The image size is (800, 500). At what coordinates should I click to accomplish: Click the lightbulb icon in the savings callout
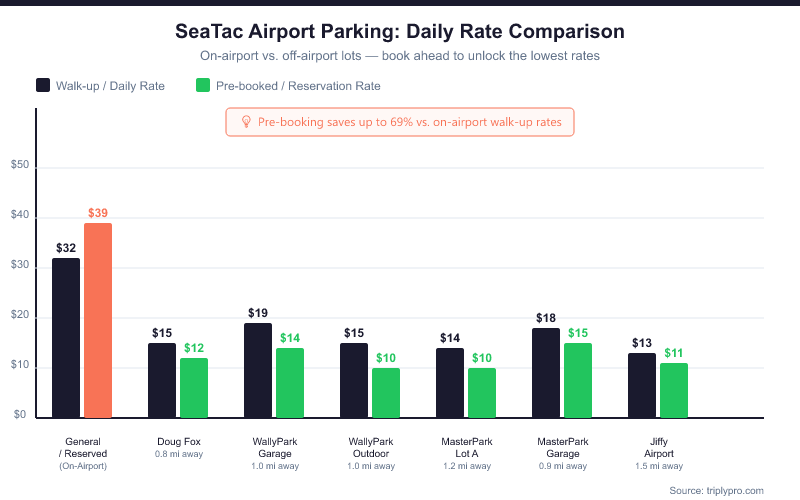pos(245,122)
